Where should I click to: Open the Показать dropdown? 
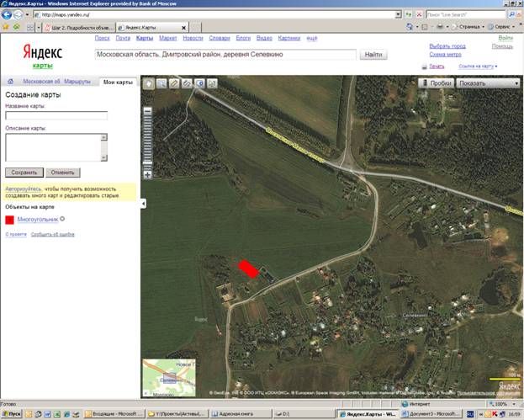(489, 83)
